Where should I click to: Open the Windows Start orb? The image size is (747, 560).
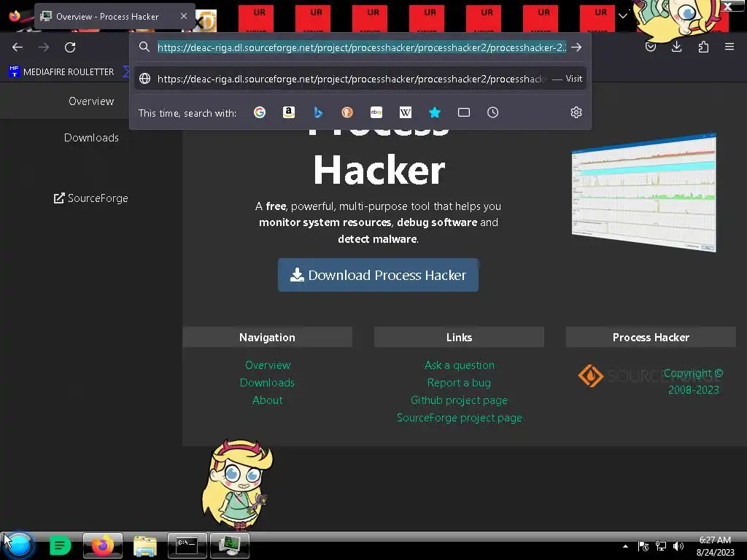click(20, 545)
